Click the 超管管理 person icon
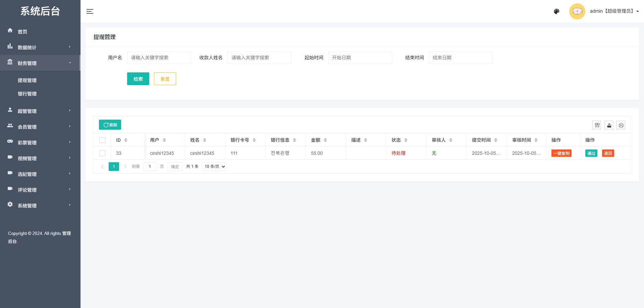The height and width of the screenshot is (308, 644). tap(10, 110)
